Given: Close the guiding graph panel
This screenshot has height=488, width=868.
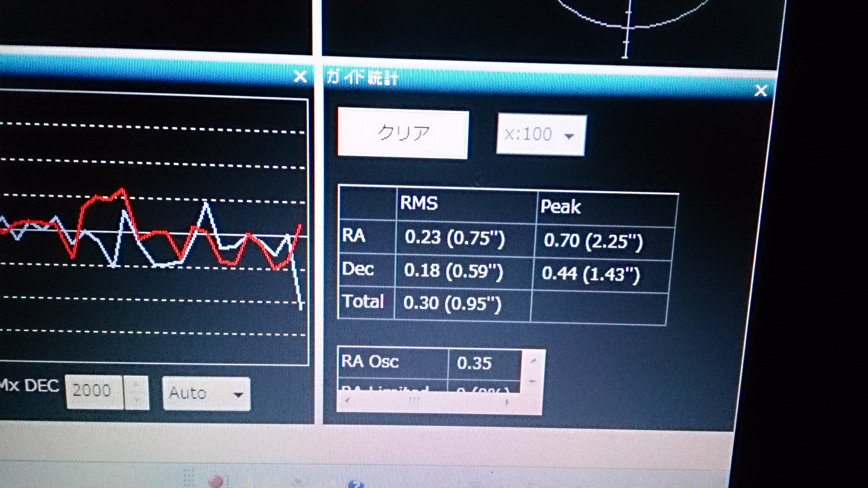Looking at the screenshot, I should tap(300, 77).
